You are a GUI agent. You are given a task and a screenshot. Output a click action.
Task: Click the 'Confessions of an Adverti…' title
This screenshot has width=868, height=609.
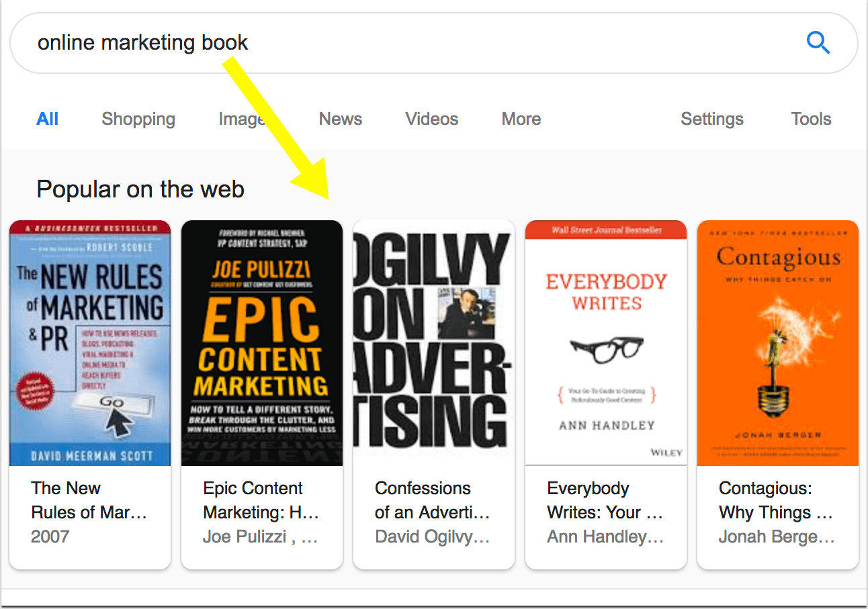click(x=433, y=500)
